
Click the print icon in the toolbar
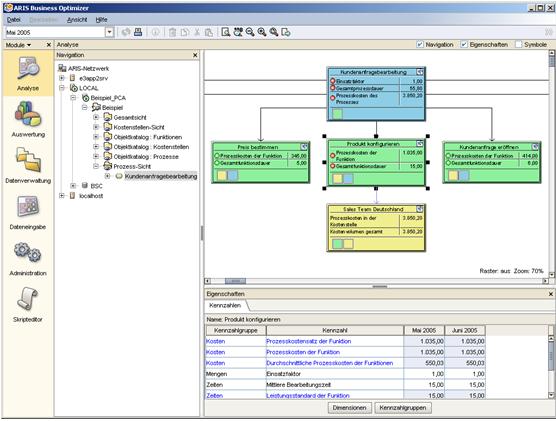(x=138, y=32)
